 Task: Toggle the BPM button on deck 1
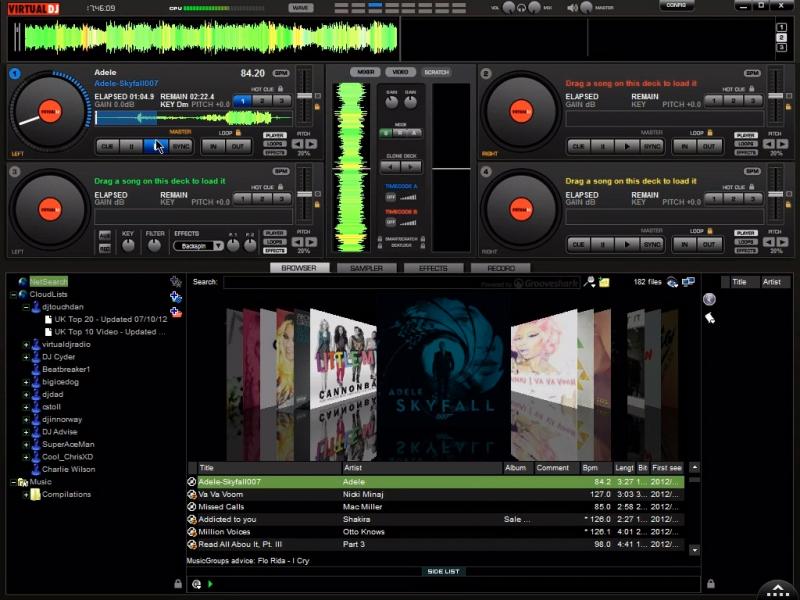pyautogui.click(x=281, y=73)
